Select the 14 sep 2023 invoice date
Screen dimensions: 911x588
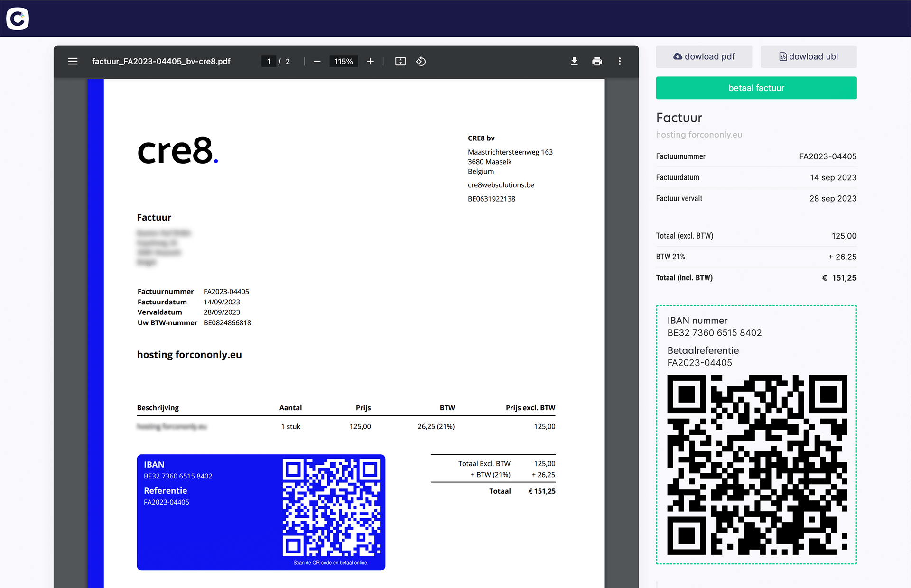833,177
